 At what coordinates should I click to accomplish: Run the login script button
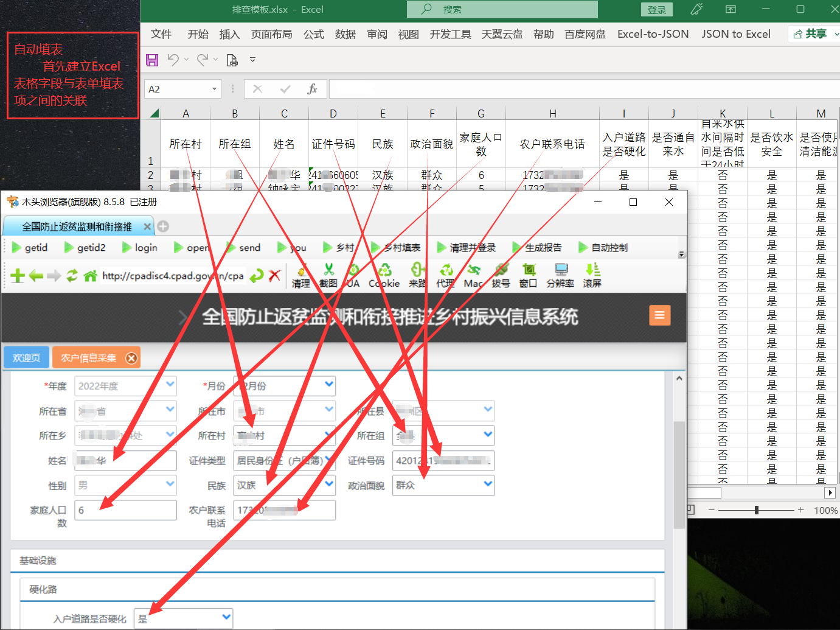[x=139, y=247]
